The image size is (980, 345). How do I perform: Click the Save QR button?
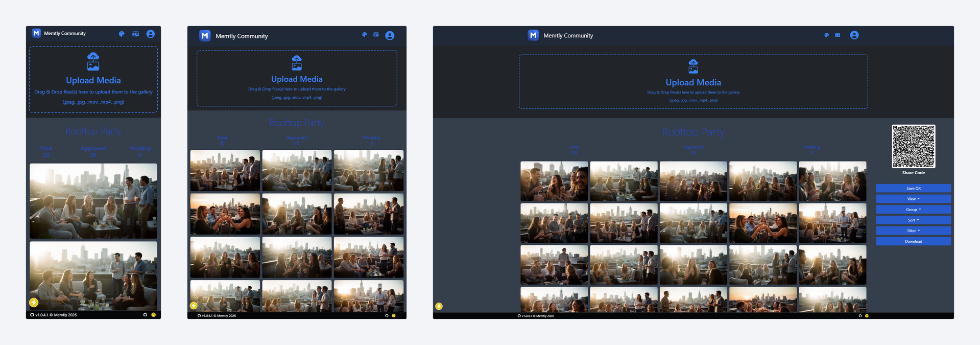pos(913,188)
